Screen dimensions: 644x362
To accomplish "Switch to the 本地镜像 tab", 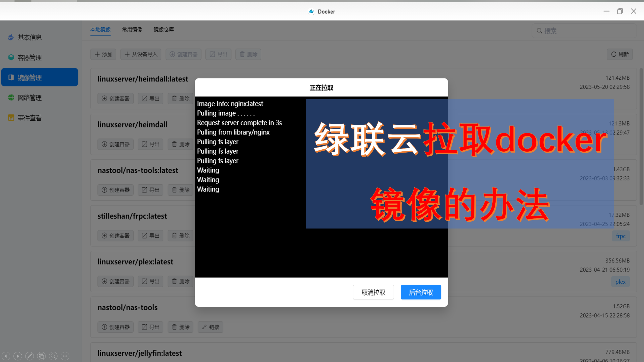I will click(100, 30).
